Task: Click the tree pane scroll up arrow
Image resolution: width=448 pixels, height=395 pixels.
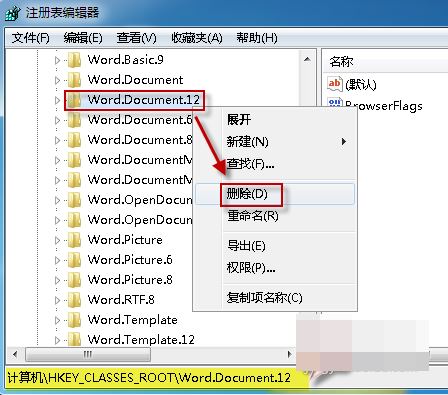Action: tap(307, 59)
